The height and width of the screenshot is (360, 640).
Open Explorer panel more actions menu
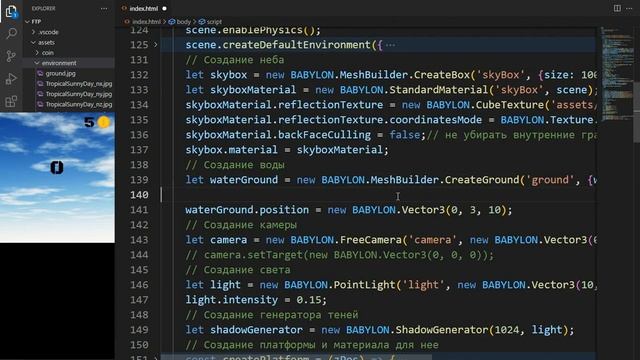104,8
